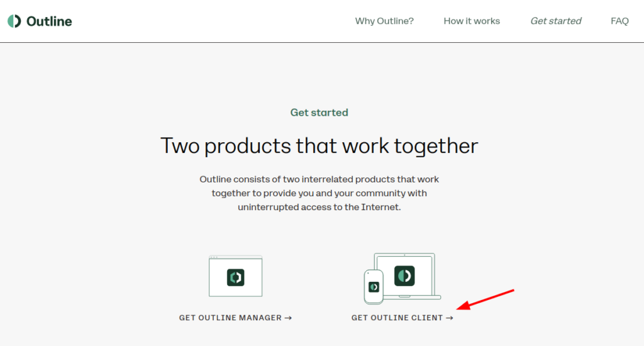Viewport: 644px width, 346px height.
Task: Follow the Get Outline Manager link
Action: coord(235,318)
